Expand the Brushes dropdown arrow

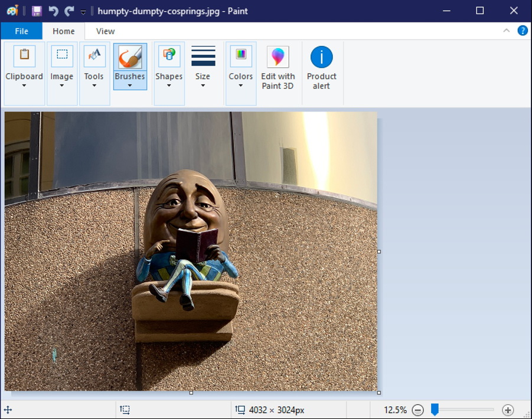click(130, 86)
